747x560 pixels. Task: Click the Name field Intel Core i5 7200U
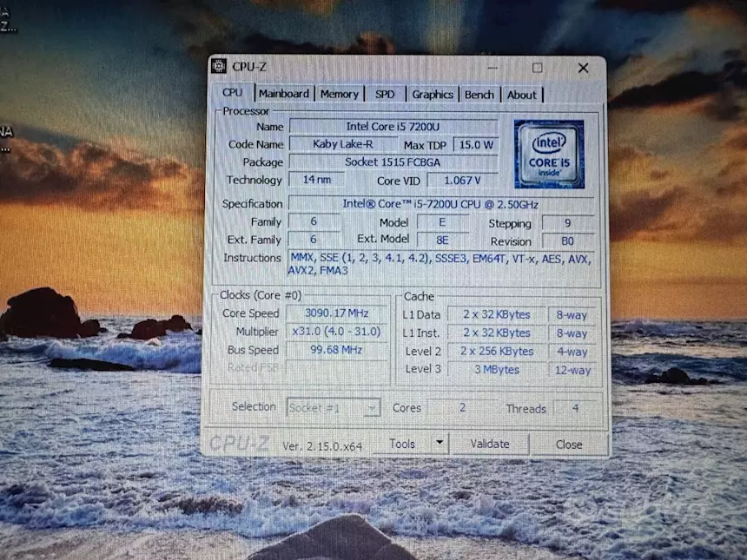393,127
